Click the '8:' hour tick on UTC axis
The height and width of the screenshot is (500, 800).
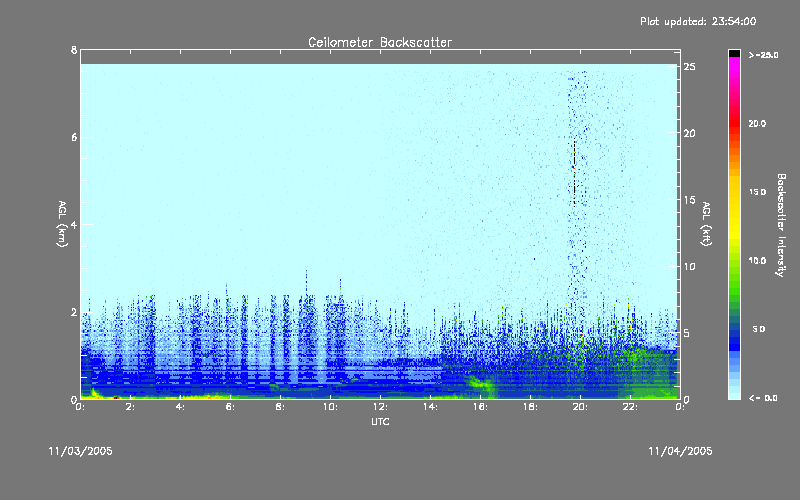[280, 407]
